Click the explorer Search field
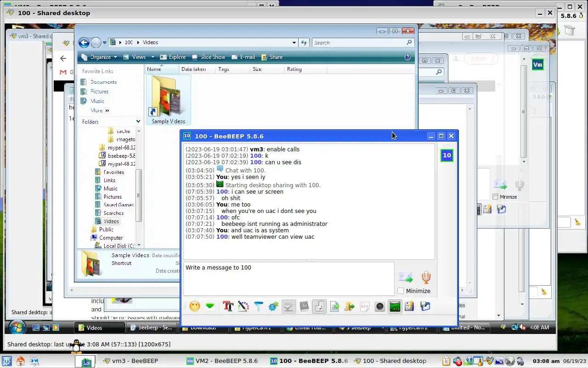This screenshot has height=368, width=588. [363, 43]
